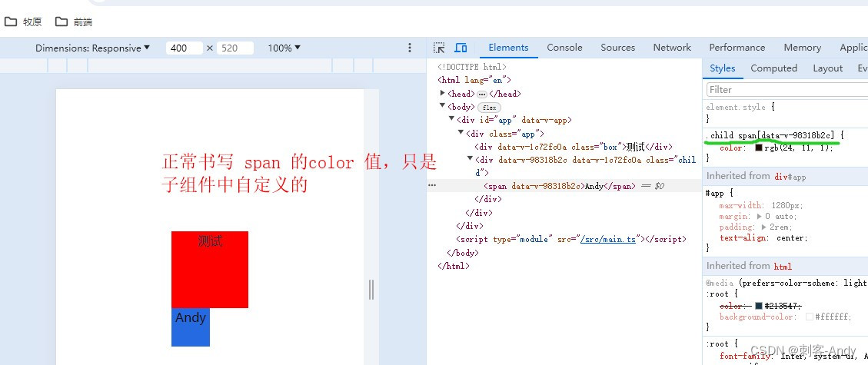Click the Filter styles input
This screenshot has width=868, height=365.
point(787,90)
